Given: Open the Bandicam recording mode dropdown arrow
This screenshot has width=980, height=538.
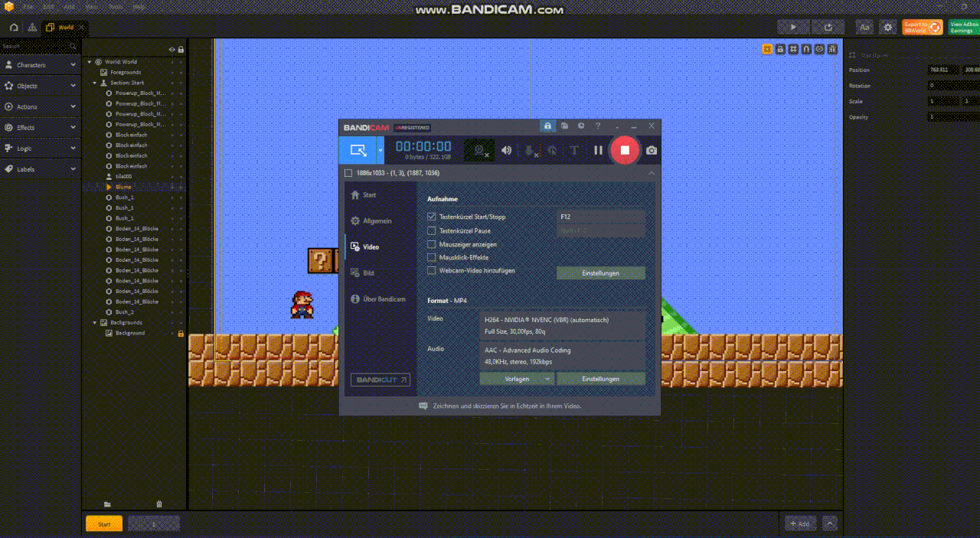Looking at the screenshot, I should pos(381,150).
